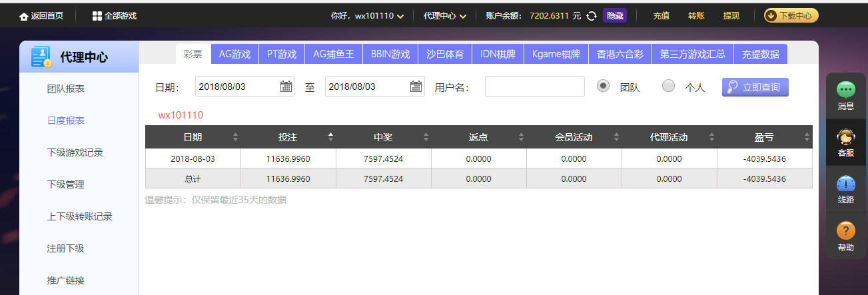The height and width of the screenshot is (295, 868).
Task: Click the 总计 row label cell
Action: click(x=193, y=178)
